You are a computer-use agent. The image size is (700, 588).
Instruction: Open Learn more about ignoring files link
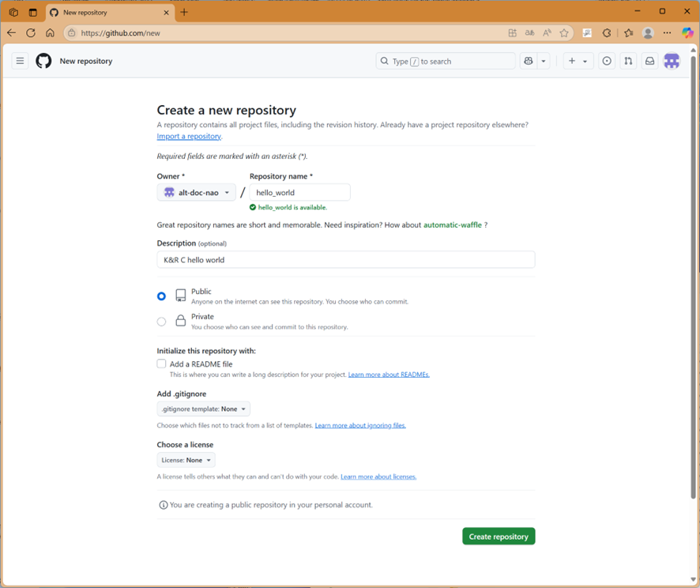click(x=360, y=425)
